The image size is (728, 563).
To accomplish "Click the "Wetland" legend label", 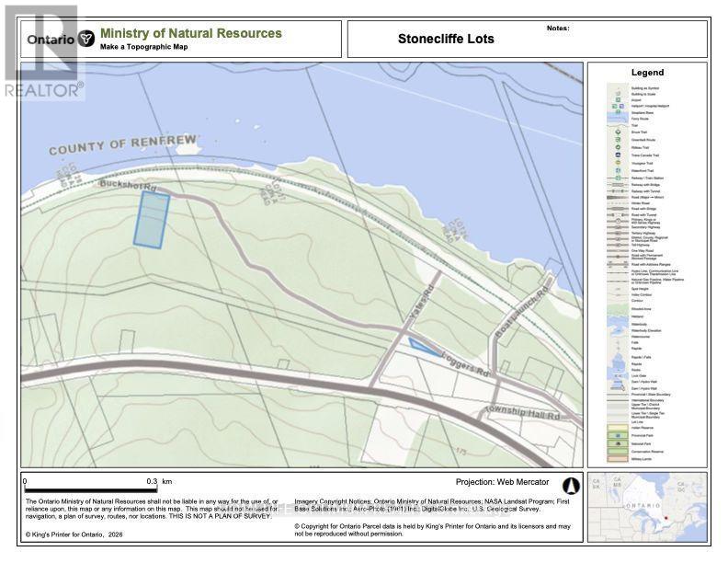I will [638, 316].
